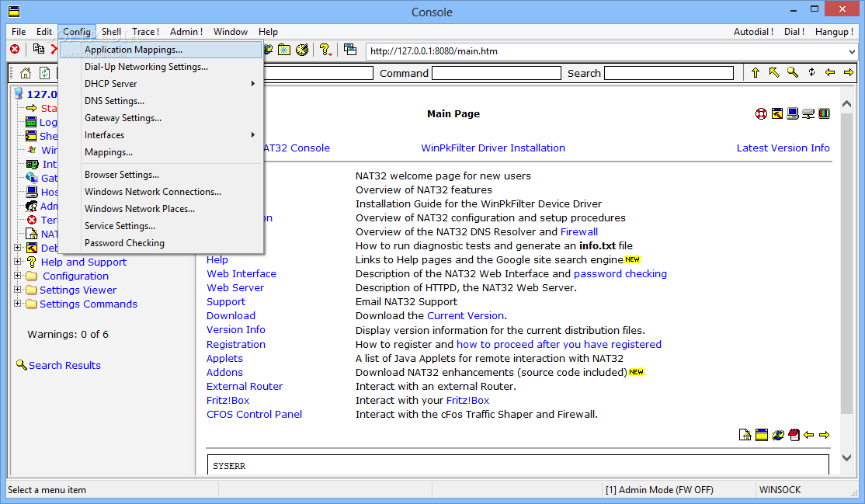The height and width of the screenshot is (504, 865).
Task: Click the yellow right arrow at page bottom
Action: 824,435
